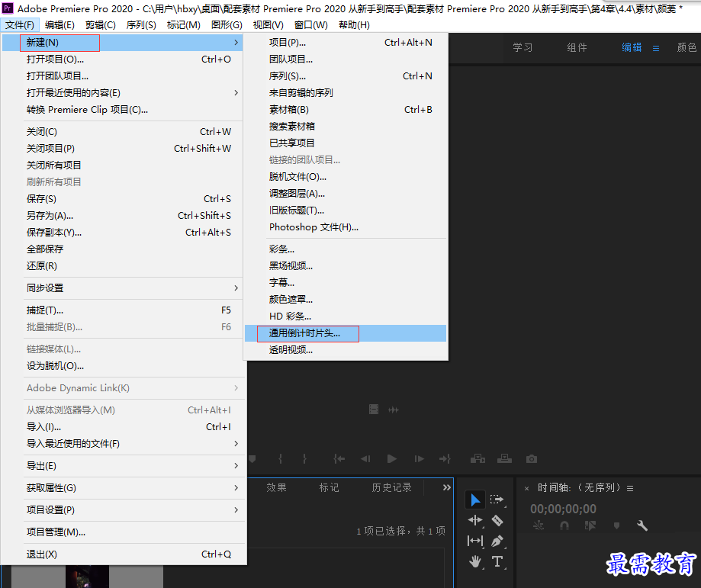Click the Go to In point button
This screenshot has width=701, height=588.
click(339, 459)
